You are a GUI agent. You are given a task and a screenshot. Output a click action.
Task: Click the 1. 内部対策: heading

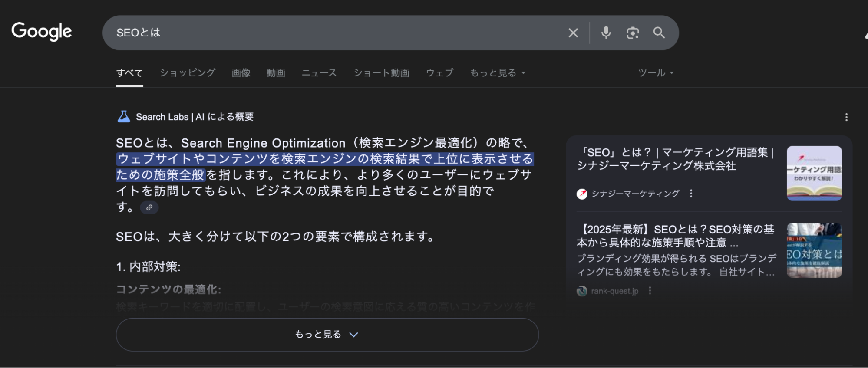click(149, 266)
